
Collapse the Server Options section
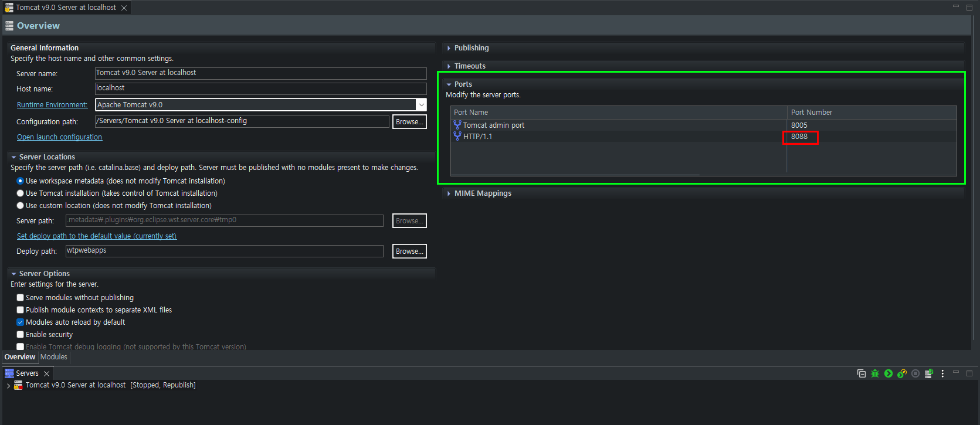tap(13, 274)
